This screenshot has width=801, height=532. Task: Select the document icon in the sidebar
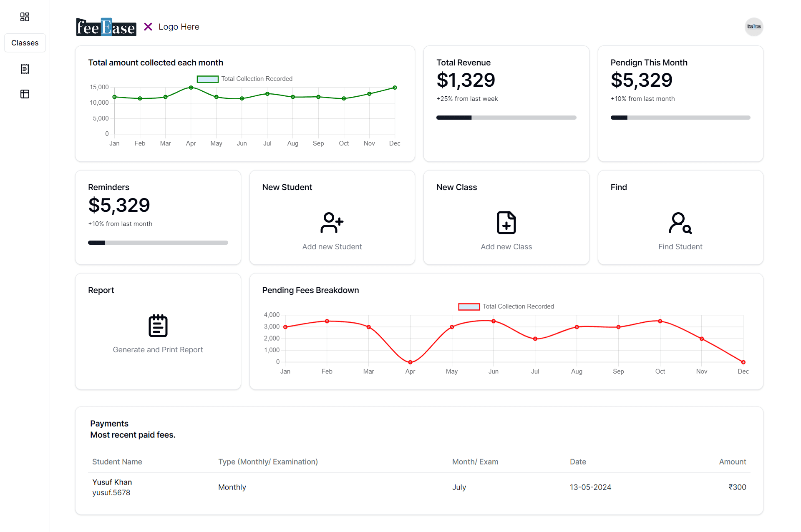pyautogui.click(x=25, y=69)
